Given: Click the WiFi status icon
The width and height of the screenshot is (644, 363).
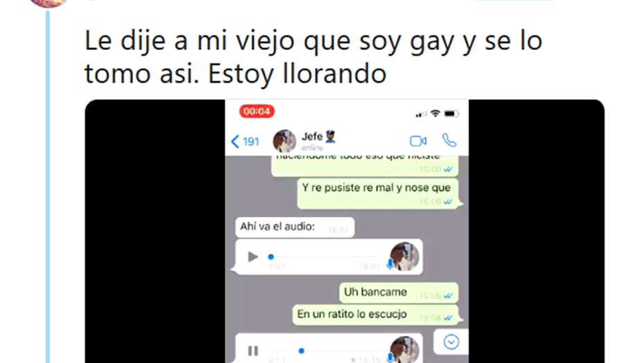Looking at the screenshot, I should point(435,113).
